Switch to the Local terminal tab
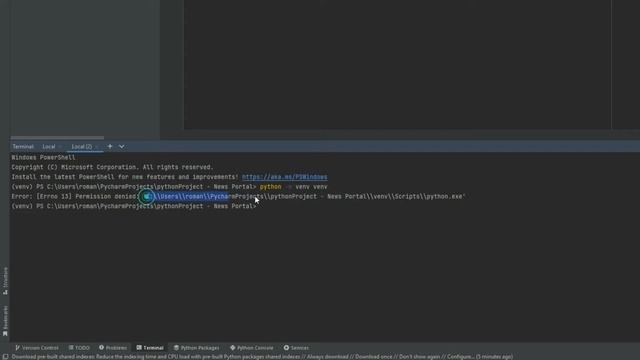The height and width of the screenshot is (360, 640). 49,147
